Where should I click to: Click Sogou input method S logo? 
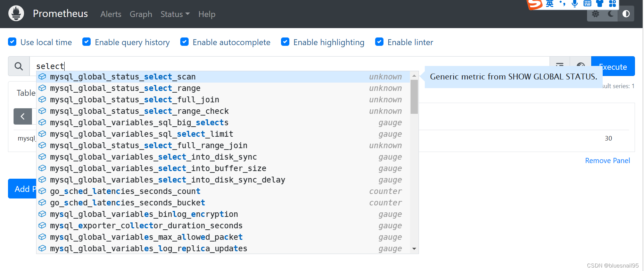click(535, 4)
